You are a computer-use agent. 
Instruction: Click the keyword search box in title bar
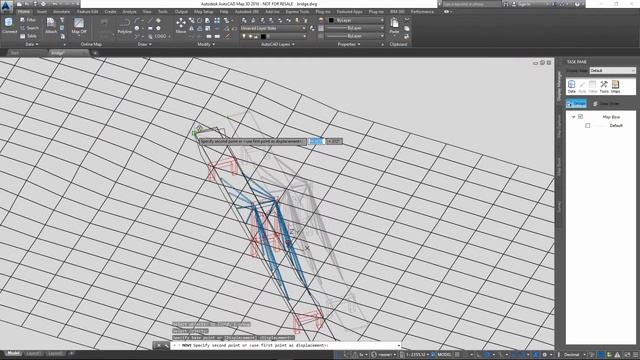[471, 4]
